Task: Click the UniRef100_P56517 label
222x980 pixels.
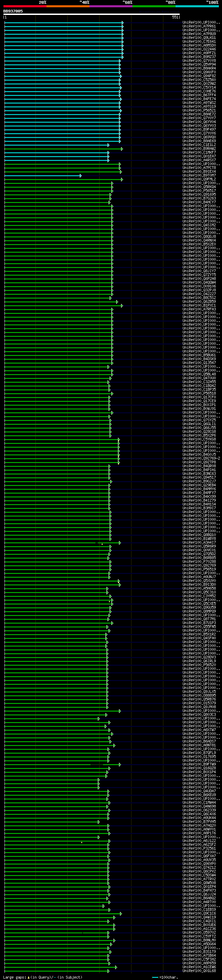Action: click(x=199, y=191)
